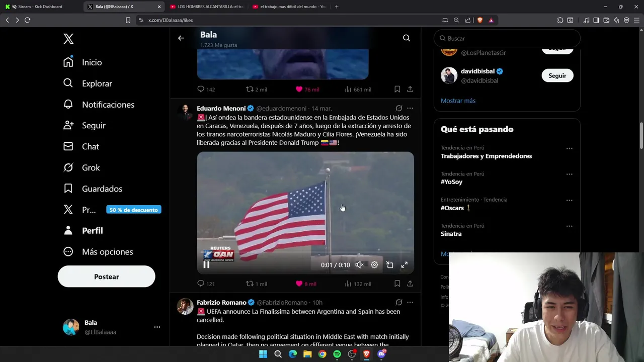Click the 50 % de descuento badge

[x=134, y=210]
